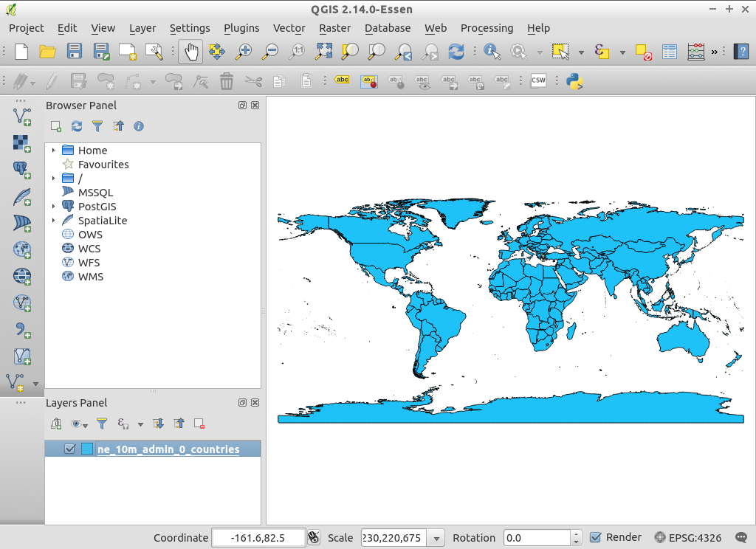The height and width of the screenshot is (549, 756).
Task: Select WFS entry in Browser
Action: point(89,263)
